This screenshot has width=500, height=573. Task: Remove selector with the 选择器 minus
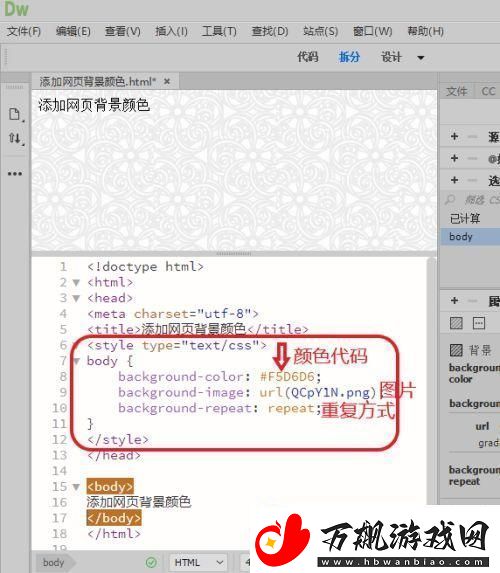(473, 180)
